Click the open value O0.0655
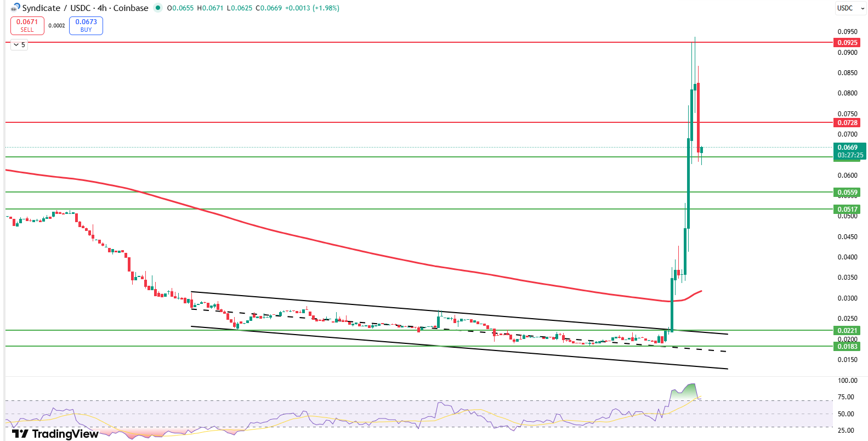This screenshot has width=868, height=441. click(180, 8)
